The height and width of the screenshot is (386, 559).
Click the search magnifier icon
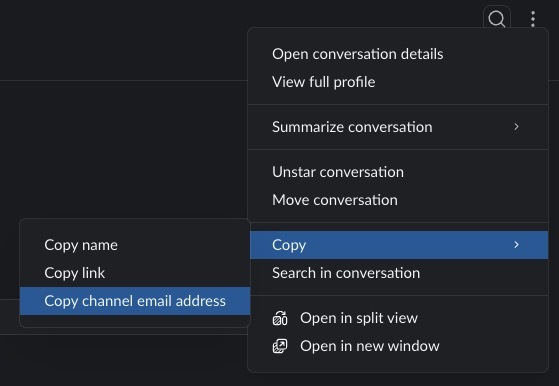point(497,19)
